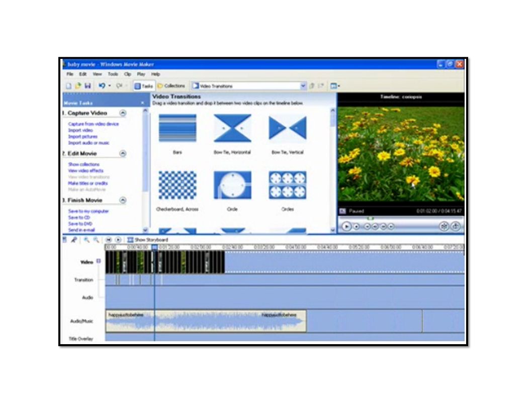532x399 pixels.
Task: Click the Save Project floppy icon
Action: point(87,86)
